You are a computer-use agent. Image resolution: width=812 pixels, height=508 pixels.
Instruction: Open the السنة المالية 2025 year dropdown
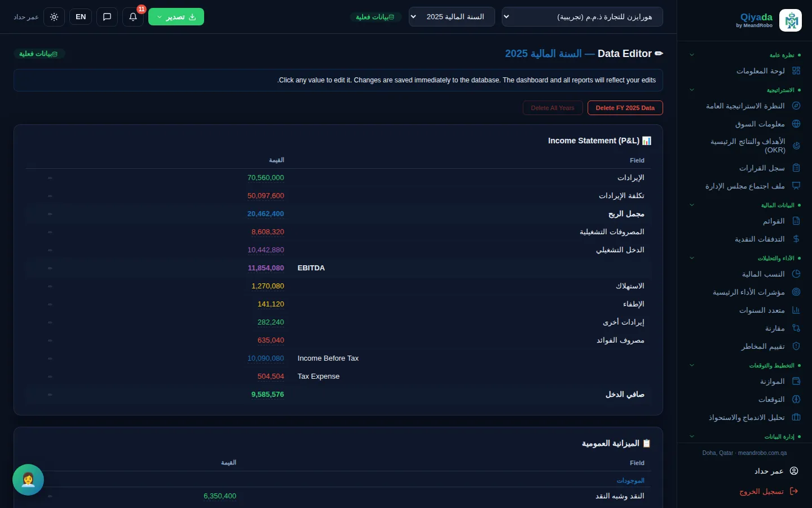(452, 17)
